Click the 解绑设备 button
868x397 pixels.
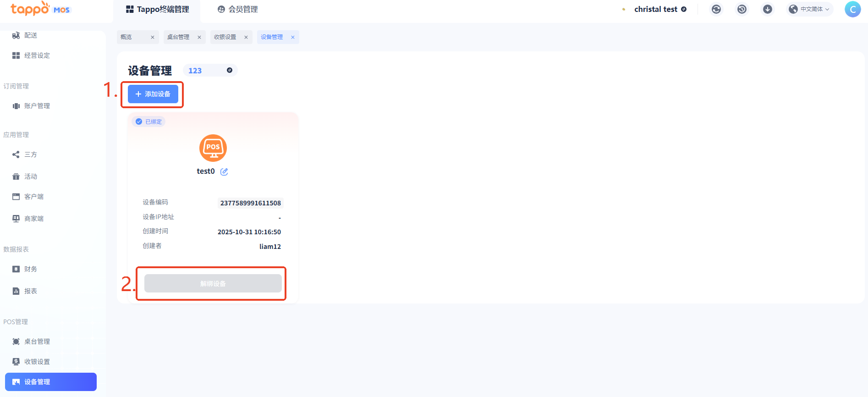tap(213, 284)
